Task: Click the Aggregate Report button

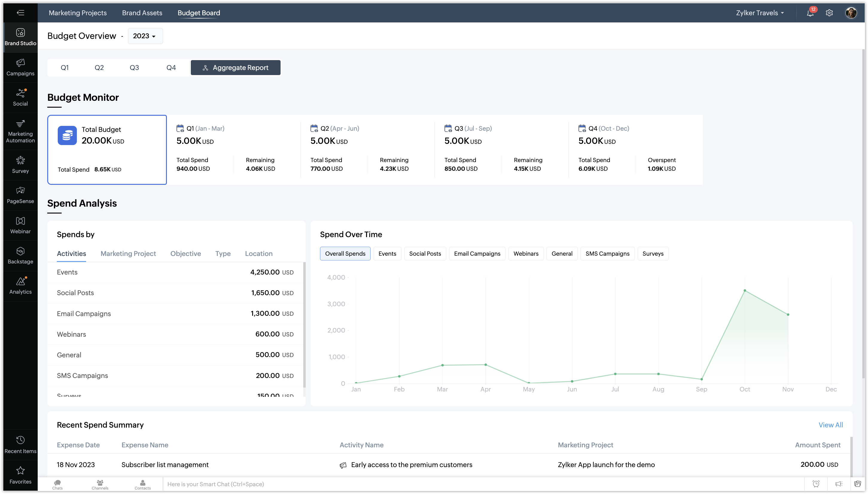Action: (235, 68)
